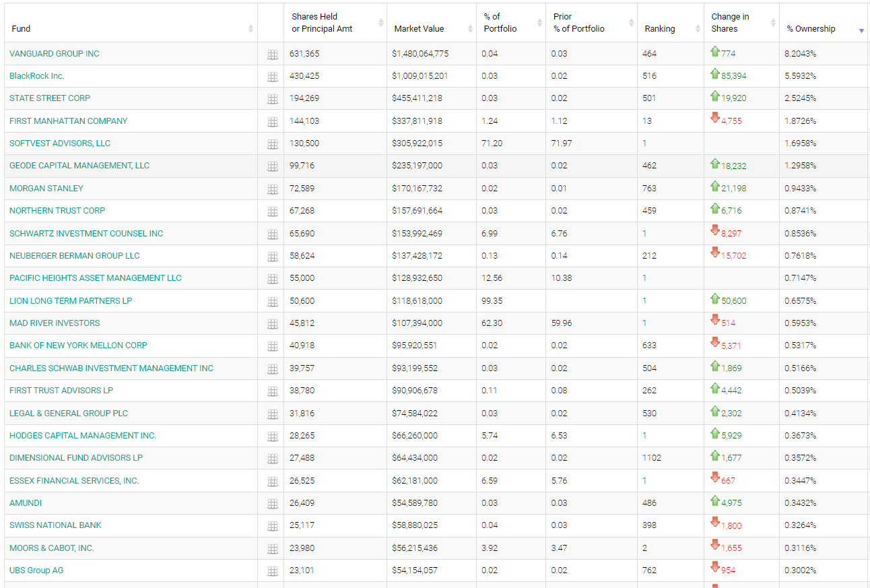Image resolution: width=870 pixels, height=588 pixels.
Task: Open ESSEX FINANCIAL SERVICES, INC. link
Action: [x=74, y=481]
